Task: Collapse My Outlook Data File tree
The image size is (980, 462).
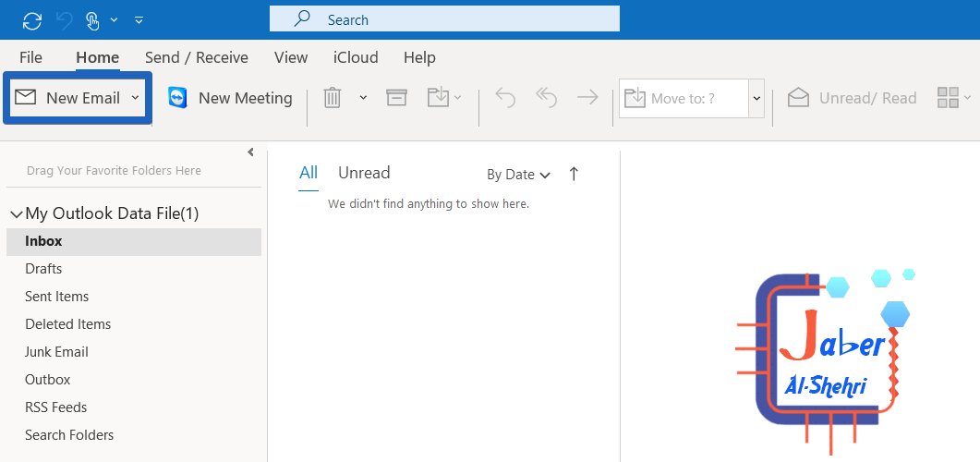Action: tap(17, 214)
